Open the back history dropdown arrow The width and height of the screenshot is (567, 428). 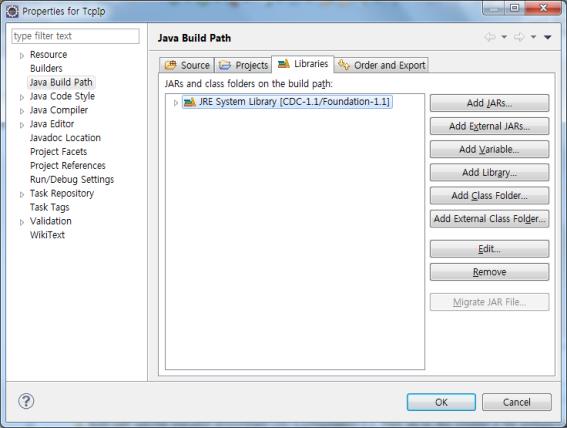coord(504,37)
